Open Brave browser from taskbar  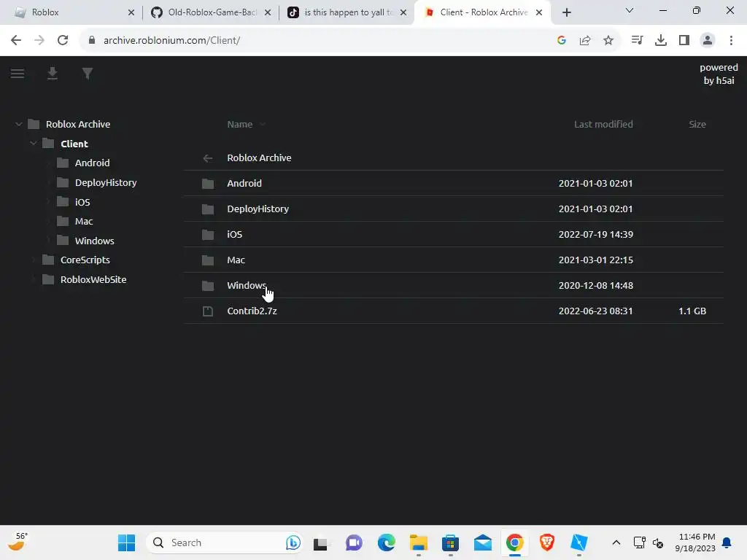[547, 542]
